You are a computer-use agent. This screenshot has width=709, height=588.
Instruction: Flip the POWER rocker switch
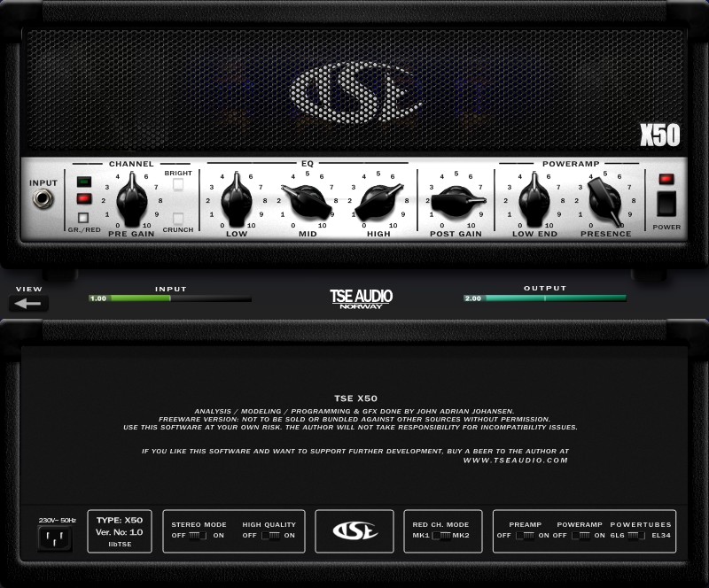(666, 204)
